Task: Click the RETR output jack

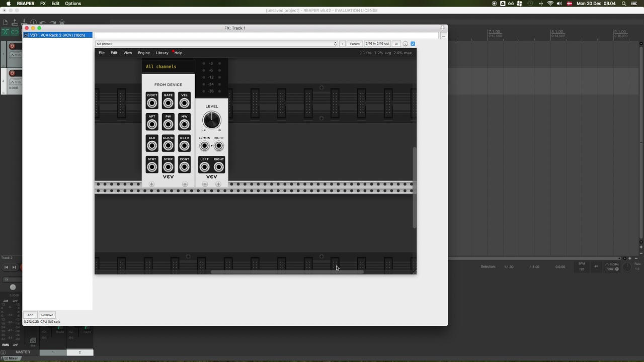Action: [184, 146]
